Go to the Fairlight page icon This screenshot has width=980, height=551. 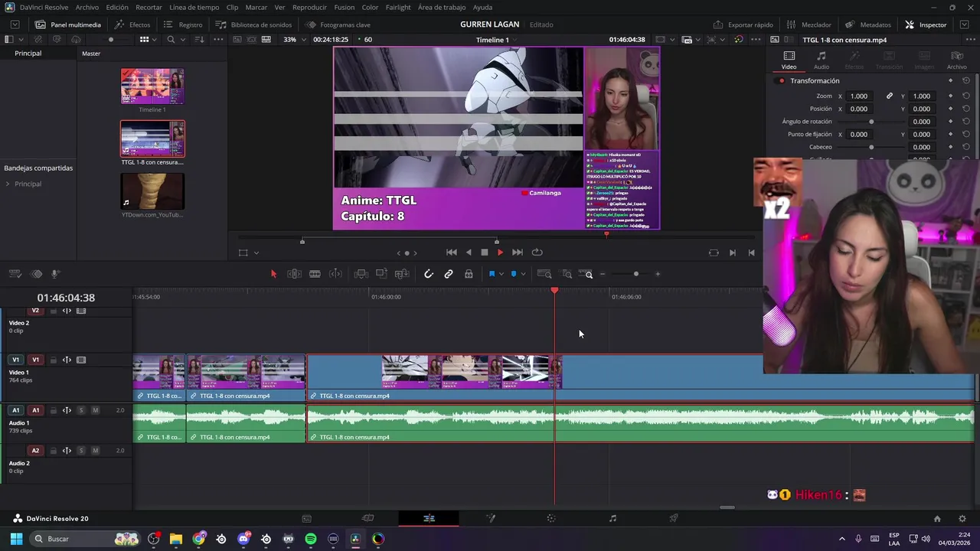pyautogui.click(x=612, y=519)
